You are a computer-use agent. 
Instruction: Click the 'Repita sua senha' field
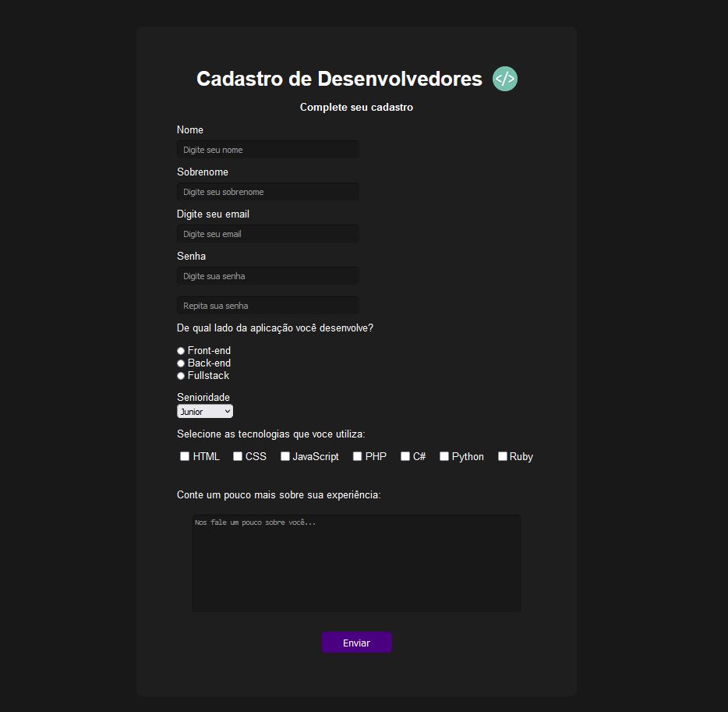click(267, 305)
